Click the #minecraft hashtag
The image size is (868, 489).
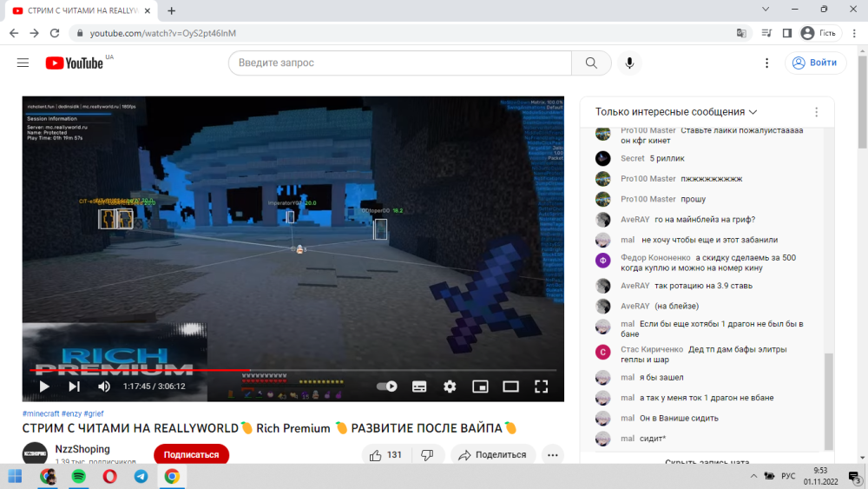coord(41,413)
